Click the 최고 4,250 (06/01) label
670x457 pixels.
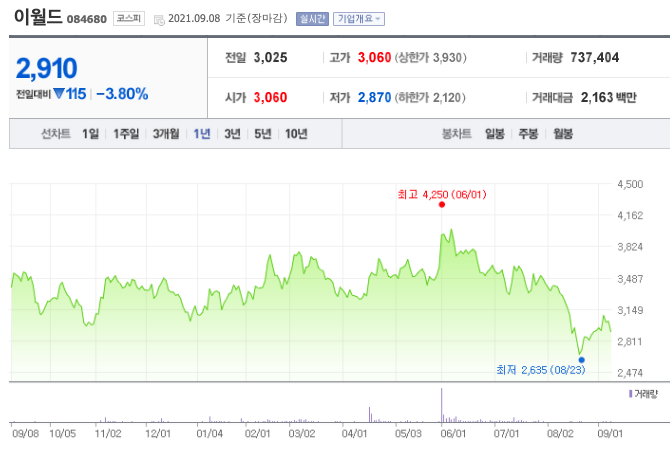(x=442, y=195)
